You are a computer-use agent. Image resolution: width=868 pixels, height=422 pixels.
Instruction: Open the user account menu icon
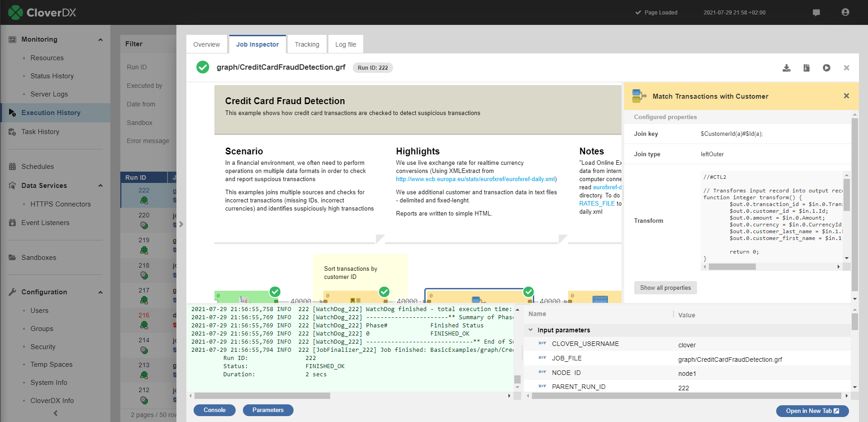coord(845,12)
